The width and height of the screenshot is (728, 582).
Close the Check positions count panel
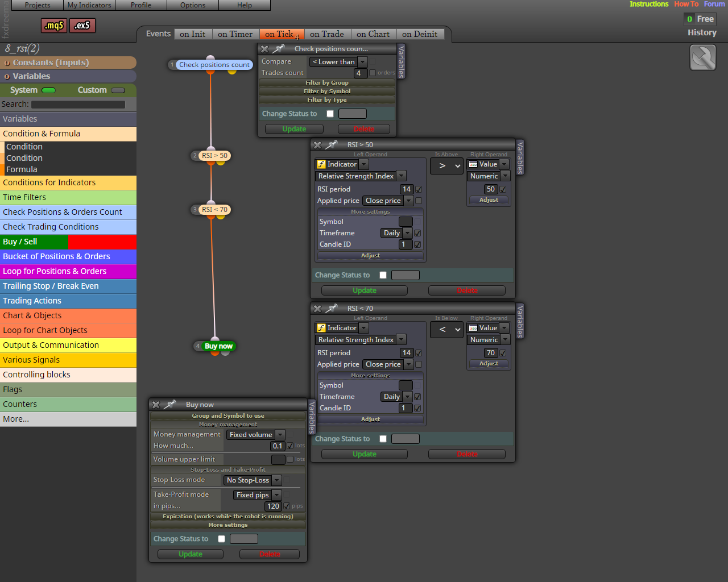[264, 49]
